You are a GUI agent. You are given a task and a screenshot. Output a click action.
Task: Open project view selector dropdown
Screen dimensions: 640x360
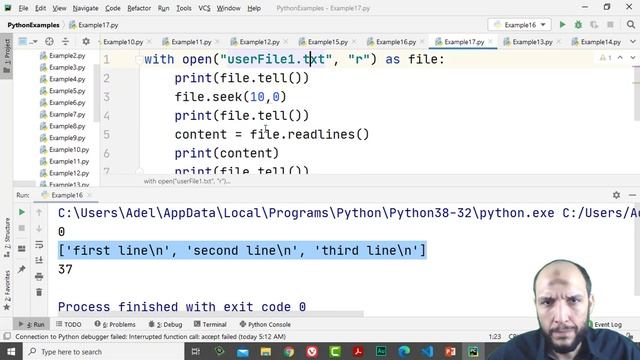(28, 42)
